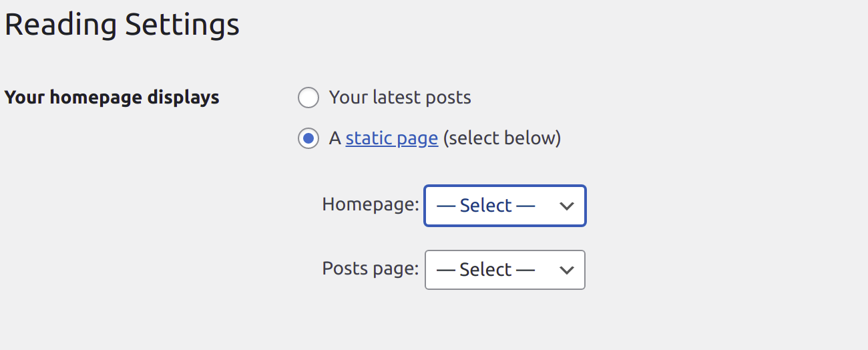Screen dimensions: 868x350
Task: Expand the gray-bordered Posts page combo box
Action: 505,270
